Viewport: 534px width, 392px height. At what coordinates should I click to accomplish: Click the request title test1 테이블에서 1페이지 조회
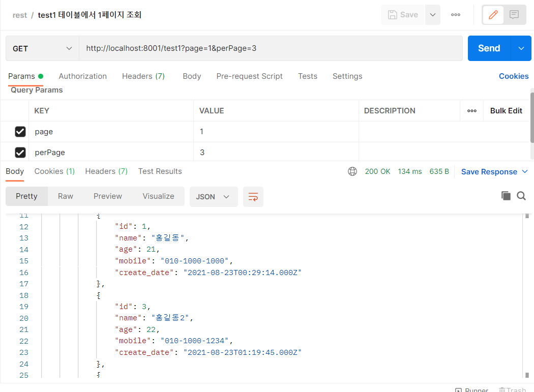[90, 15]
